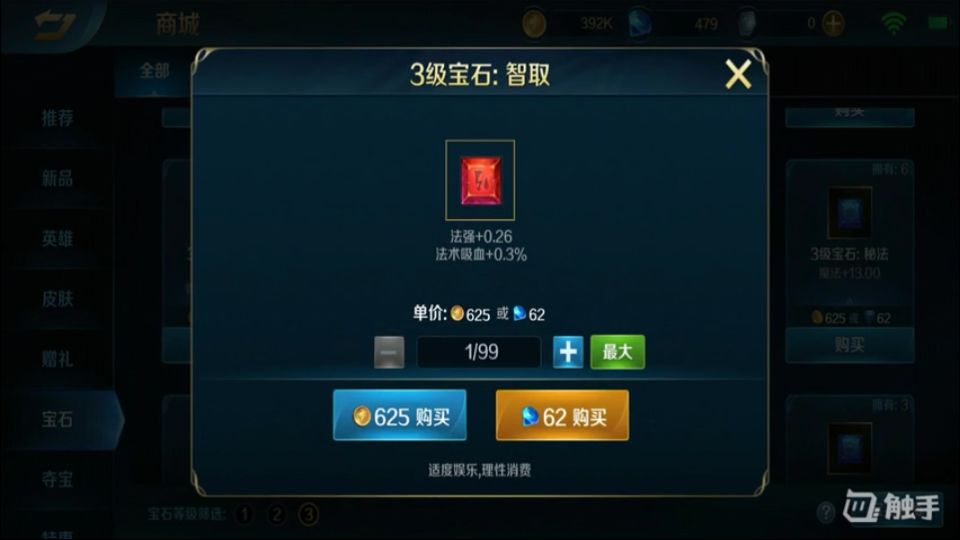Open the 新品 category in sidebar
Viewport: 960px width, 540px height.
(57, 178)
